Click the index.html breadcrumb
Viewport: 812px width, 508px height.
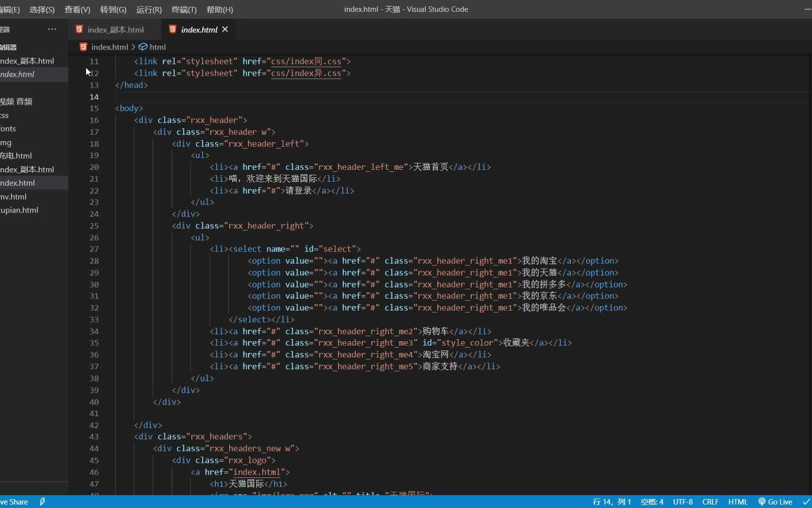coord(109,47)
